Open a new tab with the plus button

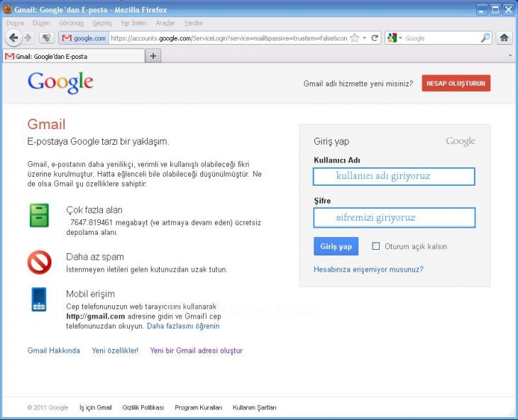pos(153,56)
